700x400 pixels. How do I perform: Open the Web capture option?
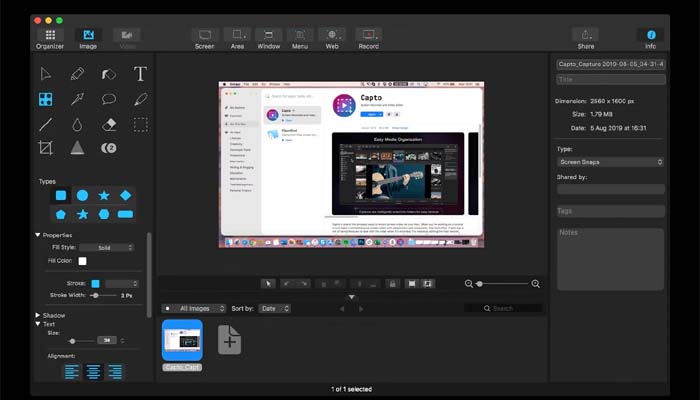coord(332,39)
